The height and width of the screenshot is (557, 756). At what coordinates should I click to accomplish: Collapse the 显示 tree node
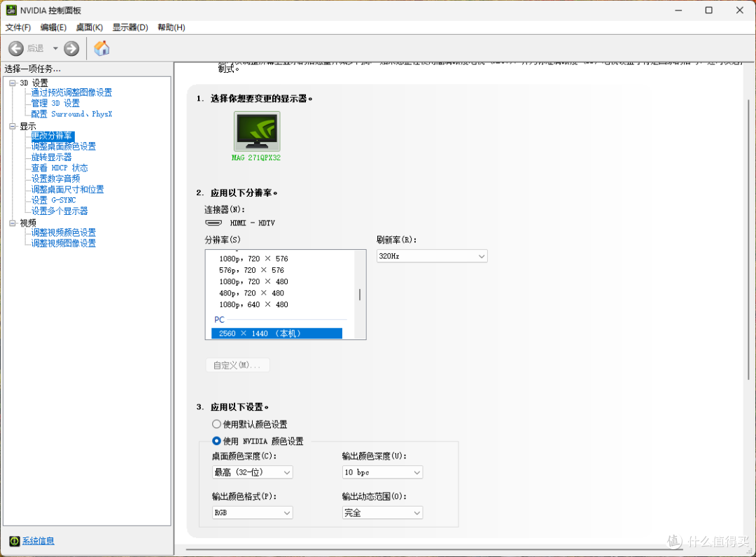tap(13, 126)
